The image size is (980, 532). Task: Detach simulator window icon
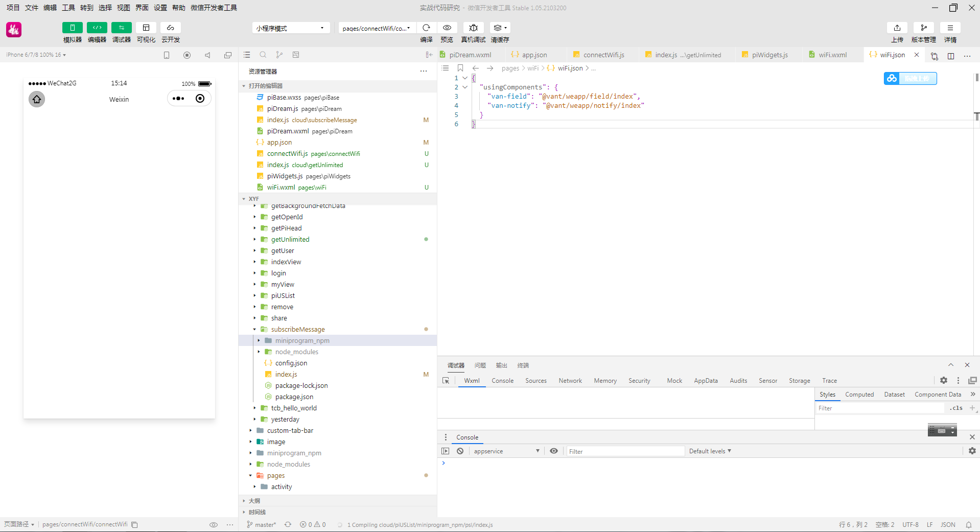point(228,55)
